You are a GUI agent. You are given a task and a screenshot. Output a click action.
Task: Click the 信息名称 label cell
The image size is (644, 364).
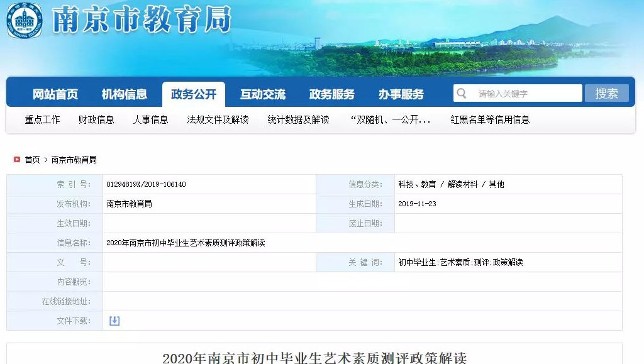(x=55, y=243)
